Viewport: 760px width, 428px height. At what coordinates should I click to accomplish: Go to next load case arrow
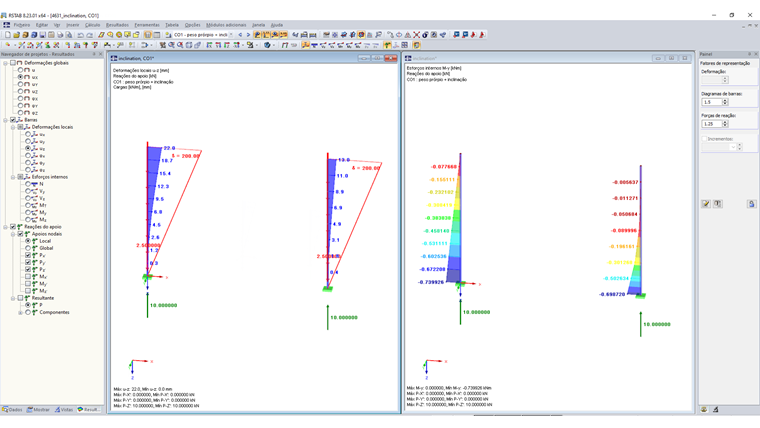coord(248,35)
